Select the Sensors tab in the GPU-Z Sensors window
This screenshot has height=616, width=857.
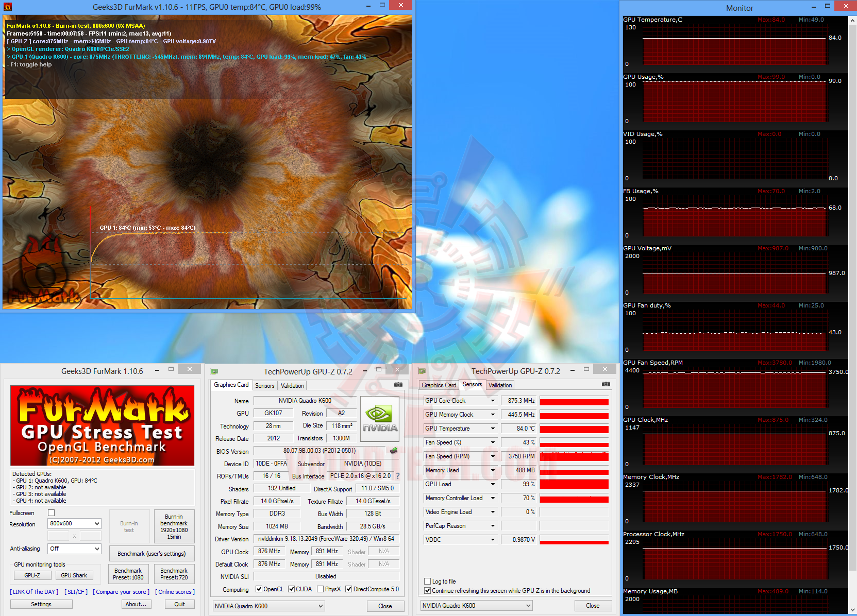click(473, 384)
